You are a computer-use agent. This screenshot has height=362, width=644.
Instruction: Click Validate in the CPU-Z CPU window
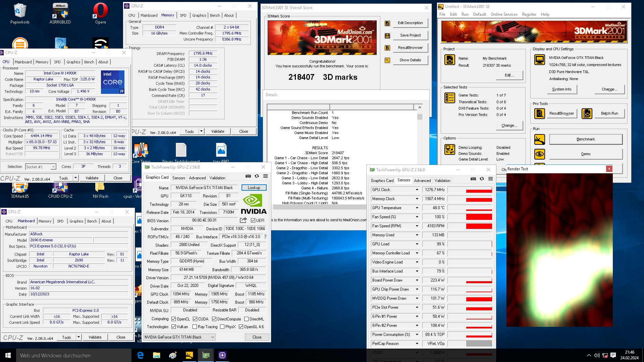(92, 178)
